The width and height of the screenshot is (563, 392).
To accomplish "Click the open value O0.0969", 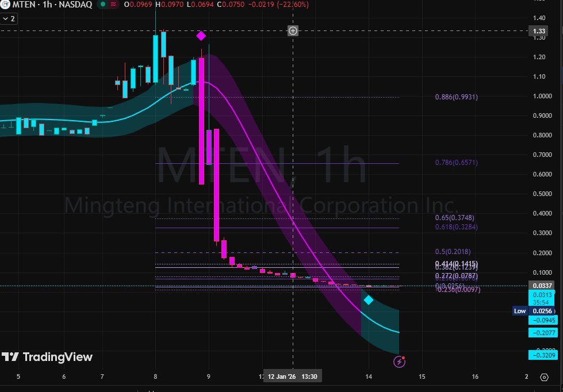I will coord(138,5).
